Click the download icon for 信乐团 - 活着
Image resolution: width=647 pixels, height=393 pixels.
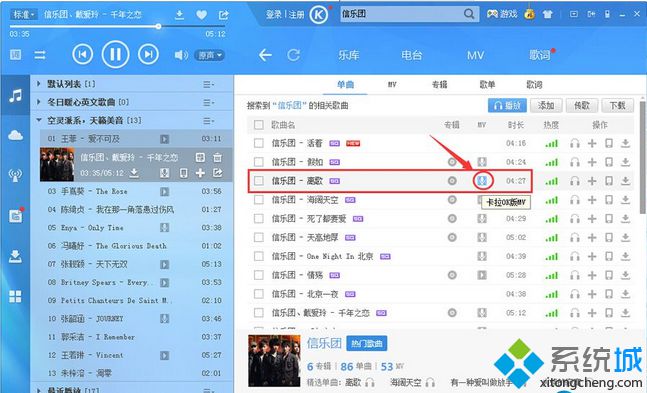coord(626,143)
